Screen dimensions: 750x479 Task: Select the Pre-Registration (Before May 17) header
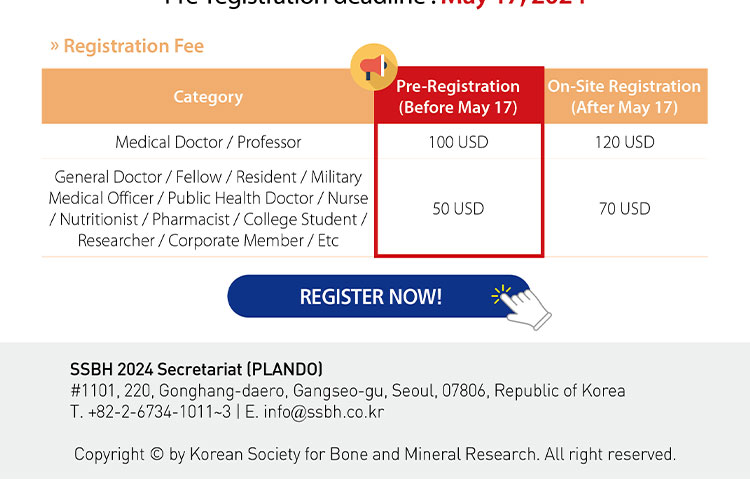[x=458, y=96]
